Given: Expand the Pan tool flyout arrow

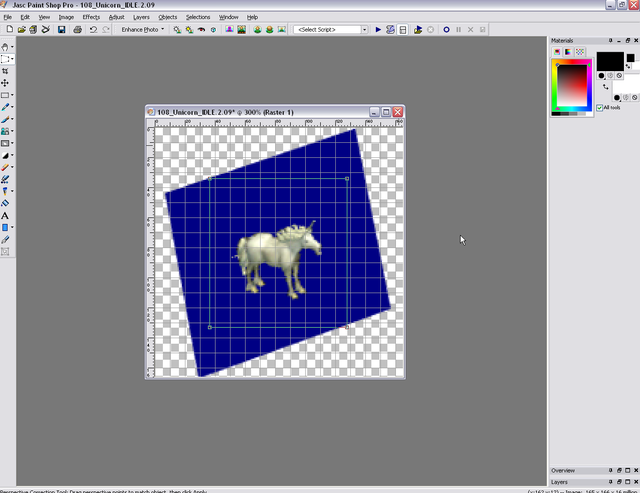Looking at the screenshot, I should (12, 47).
